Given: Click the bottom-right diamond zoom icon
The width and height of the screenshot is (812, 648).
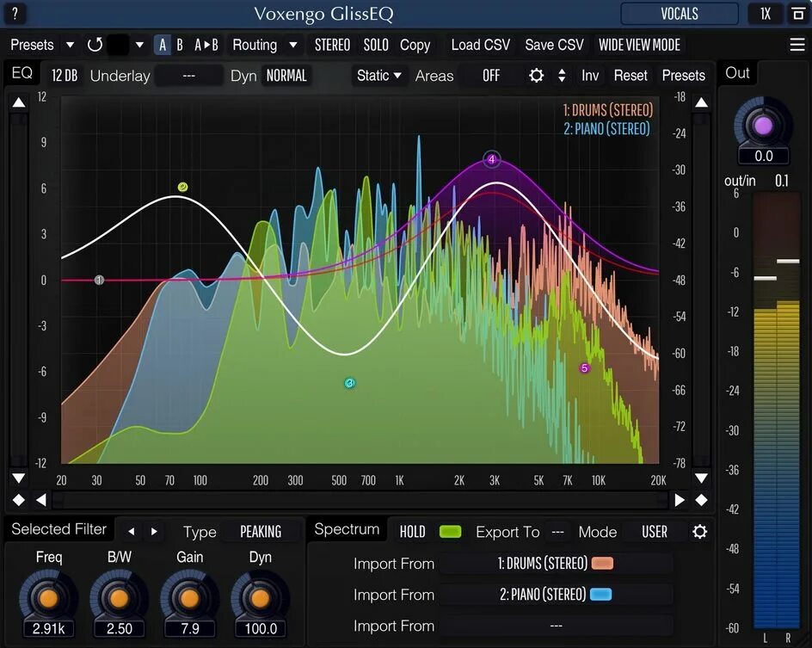Looking at the screenshot, I should click(701, 500).
